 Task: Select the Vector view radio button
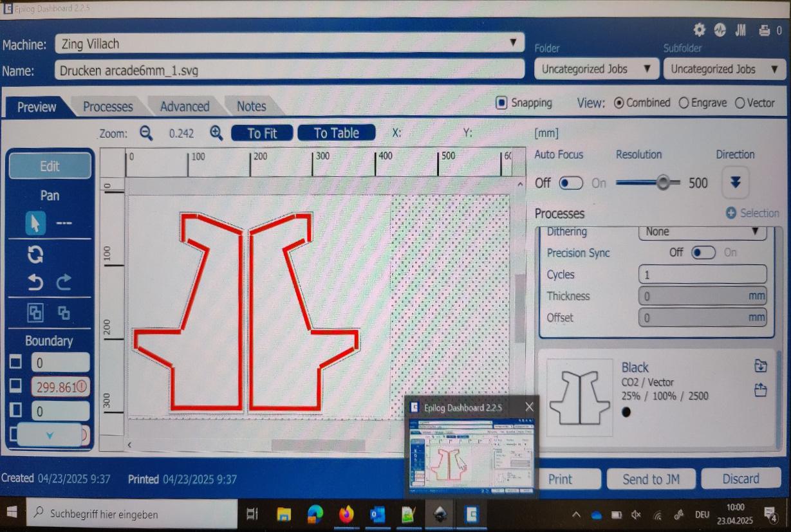coord(740,103)
